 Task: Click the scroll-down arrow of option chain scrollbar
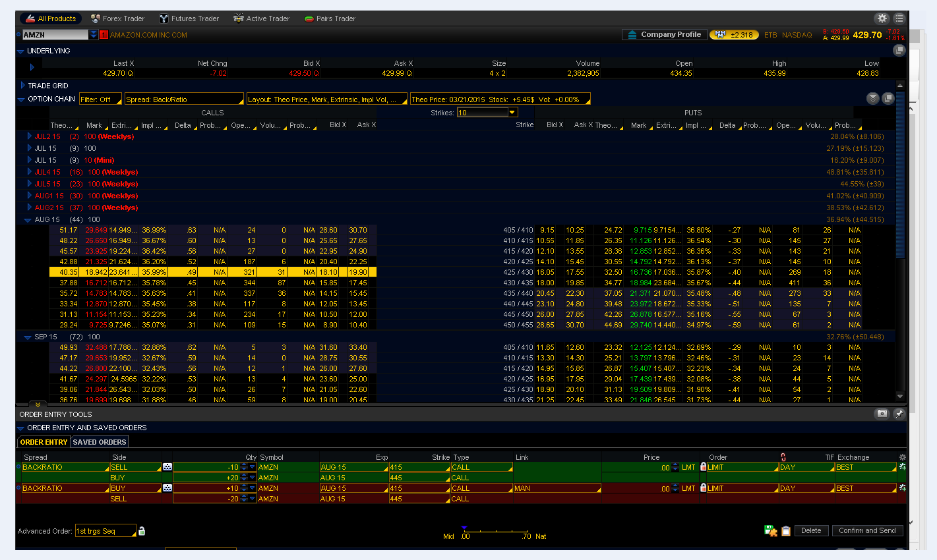pos(901,396)
